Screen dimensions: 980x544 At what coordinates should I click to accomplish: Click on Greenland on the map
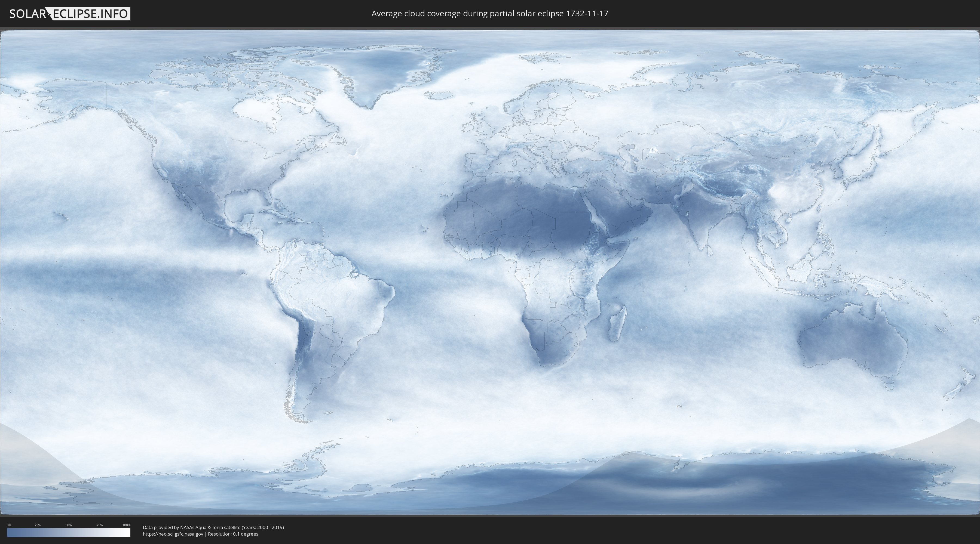tap(381, 72)
